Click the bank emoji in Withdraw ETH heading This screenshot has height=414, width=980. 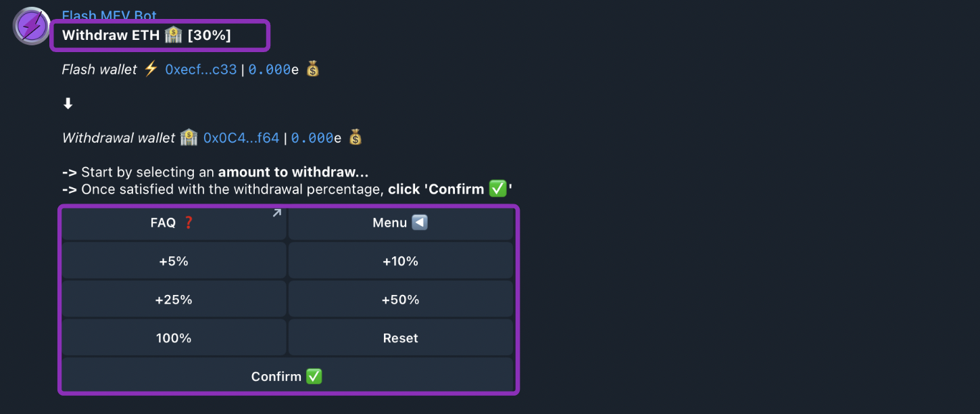click(173, 35)
